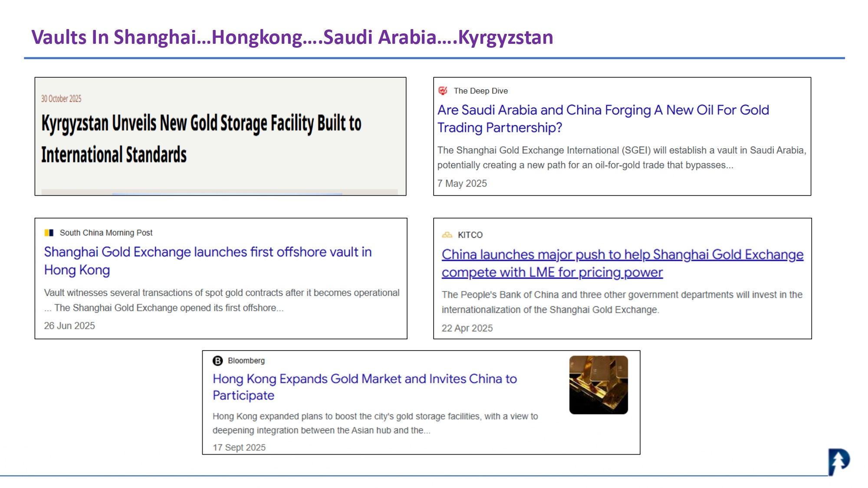Click the 30 October 2025 date
The width and height of the screenshot is (868, 488).
pos(61,99)
